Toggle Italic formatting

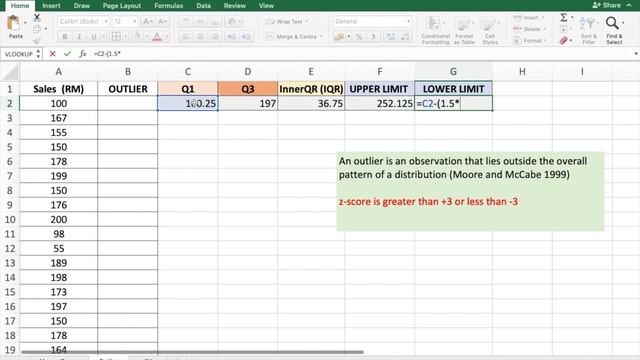[x=79, y=37]
